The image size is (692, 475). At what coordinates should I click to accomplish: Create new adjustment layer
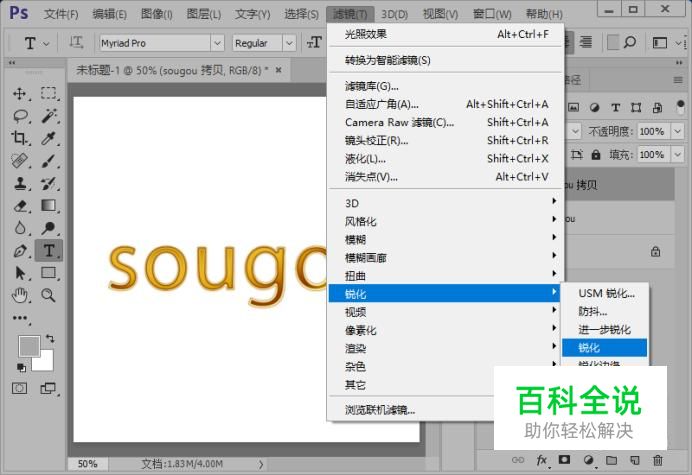(588, 460)
